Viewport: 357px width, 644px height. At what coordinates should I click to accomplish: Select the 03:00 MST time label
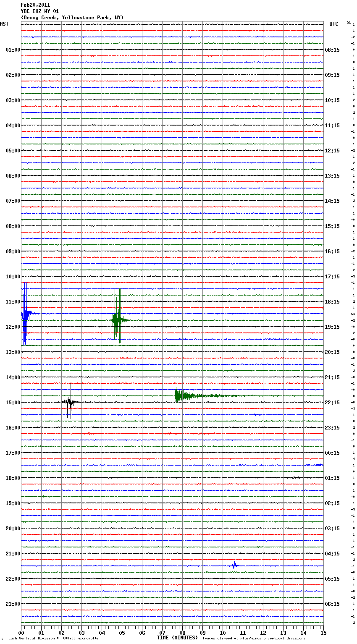tap(13, 100)
